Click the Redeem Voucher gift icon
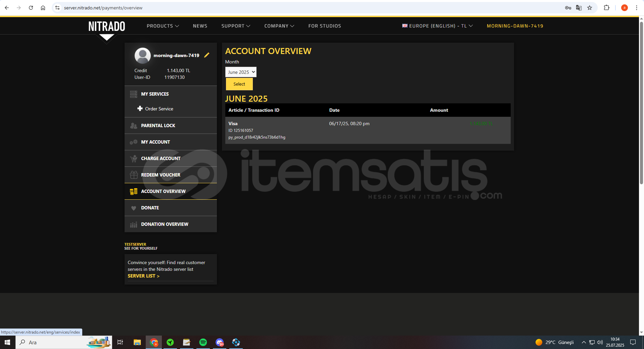Image resolution: width=644 pixels, height=349 pixels. tap(134, 175)
